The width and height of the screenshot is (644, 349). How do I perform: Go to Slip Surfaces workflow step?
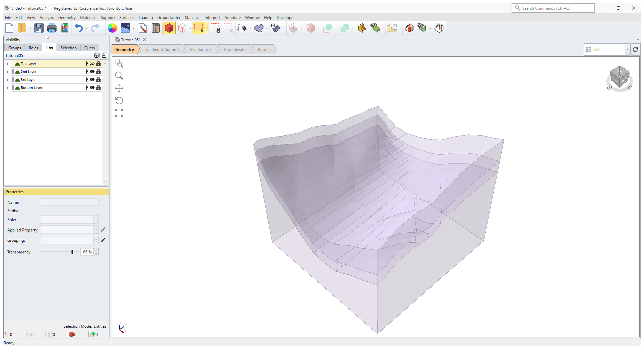pos(201,50)
